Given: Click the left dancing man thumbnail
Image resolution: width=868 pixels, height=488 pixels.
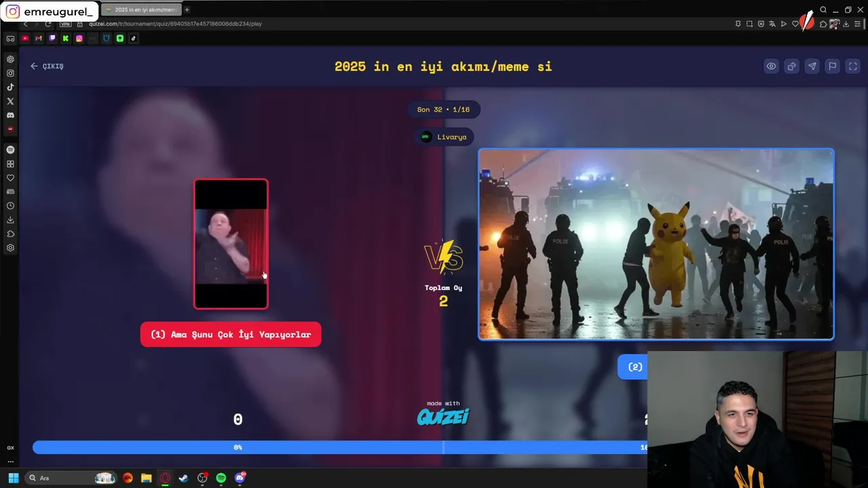Looking at the screenshot, I should coord(231,244).
